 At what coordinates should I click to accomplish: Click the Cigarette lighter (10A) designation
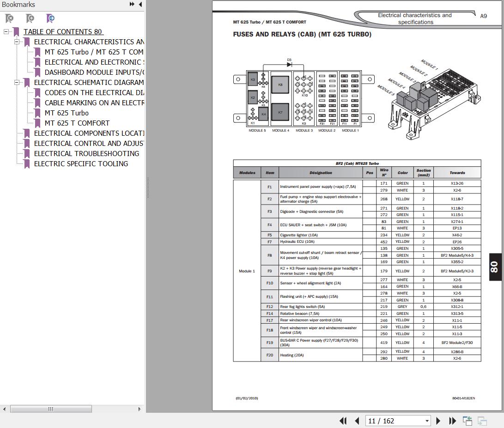click(299, 235)
